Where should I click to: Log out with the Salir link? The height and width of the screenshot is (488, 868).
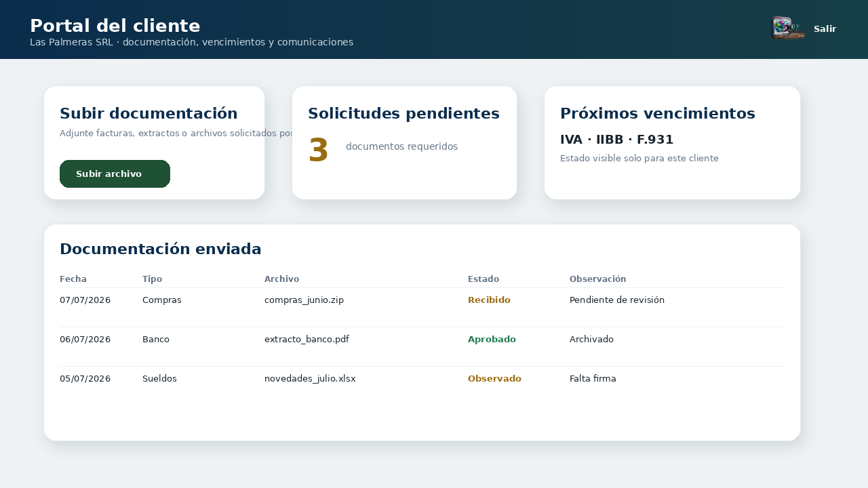pyautogui.click(x=825, y=29)
